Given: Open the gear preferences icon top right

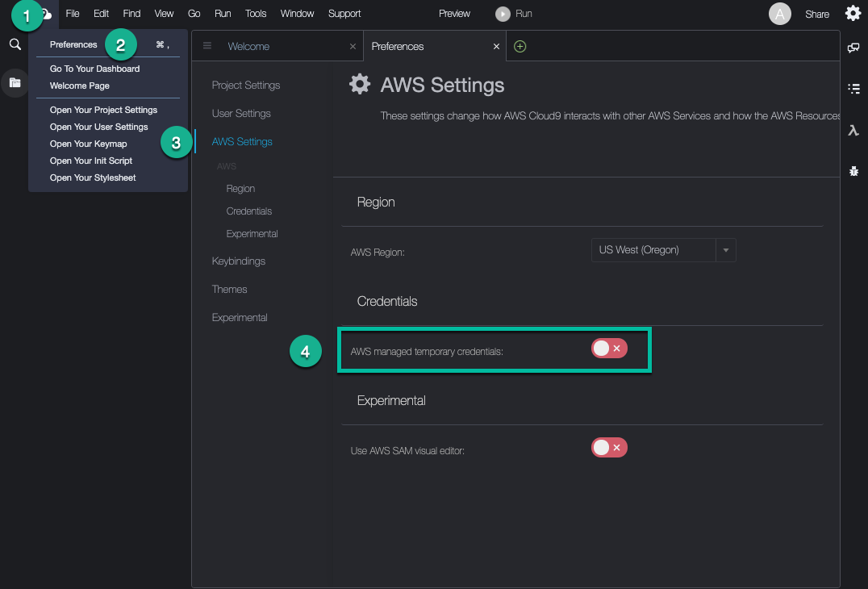Looking at the screenshot, I should (x=853, y=13).
